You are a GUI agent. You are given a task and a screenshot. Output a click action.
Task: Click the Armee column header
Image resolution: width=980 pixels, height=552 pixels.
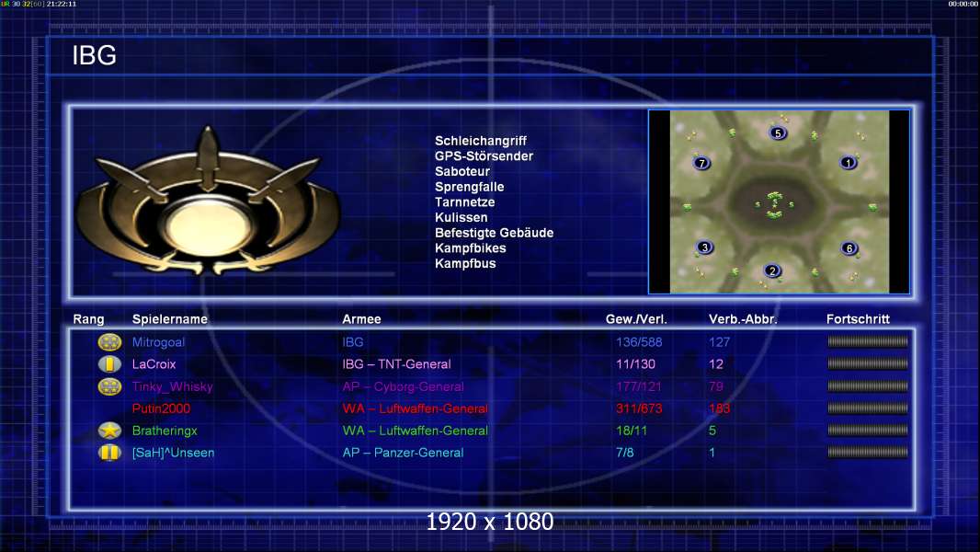coord(361,319)
